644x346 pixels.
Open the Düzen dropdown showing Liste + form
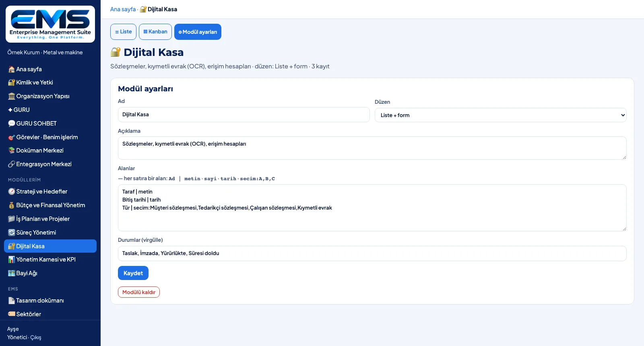(x=500, y=115)
